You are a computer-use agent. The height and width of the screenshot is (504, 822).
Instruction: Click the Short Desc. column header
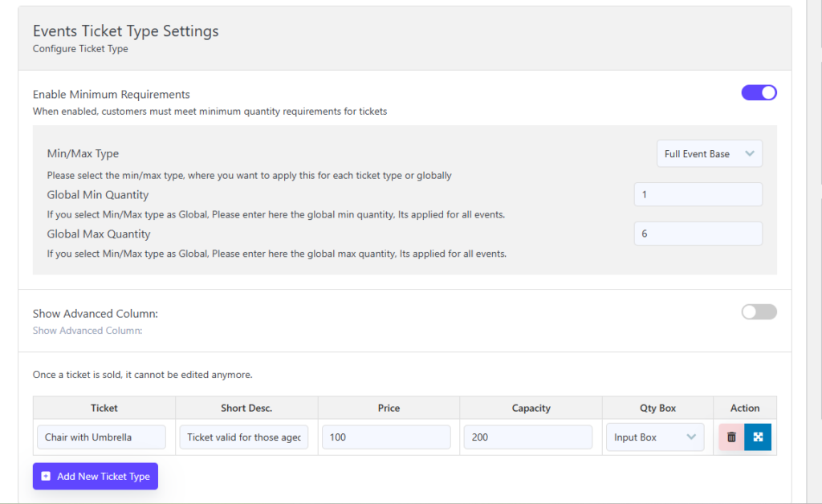pyautogui.click(x=246, y=408)
